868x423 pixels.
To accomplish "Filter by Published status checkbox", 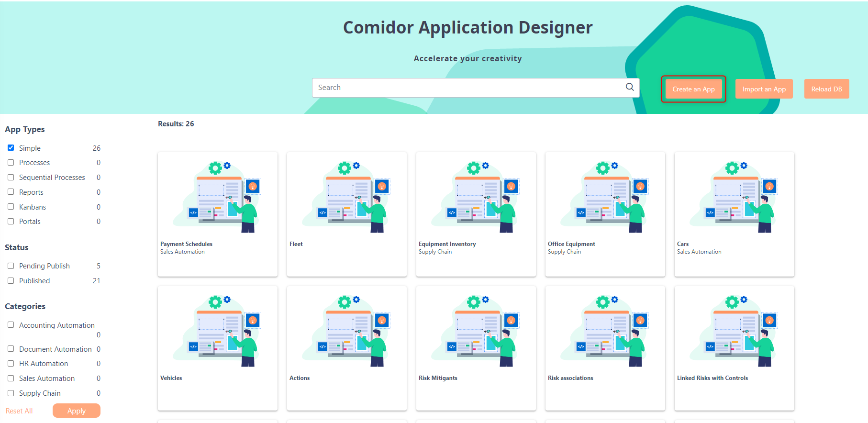I will tap(11, 281).
